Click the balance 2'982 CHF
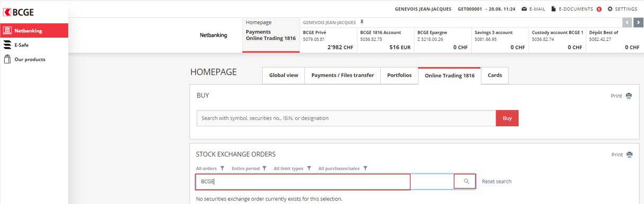This screenshot has width=644, height=204. click(x=340, y=47)
